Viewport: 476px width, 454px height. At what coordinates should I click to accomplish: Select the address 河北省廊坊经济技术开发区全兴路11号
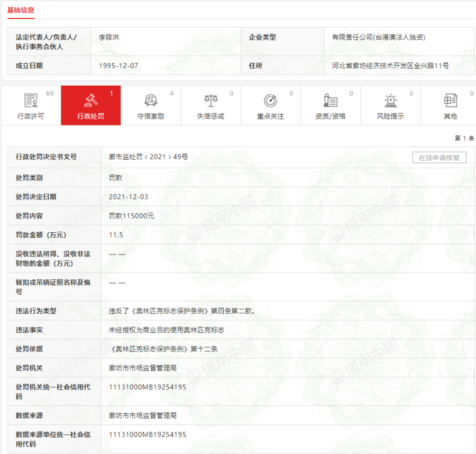tap(390, 66)
